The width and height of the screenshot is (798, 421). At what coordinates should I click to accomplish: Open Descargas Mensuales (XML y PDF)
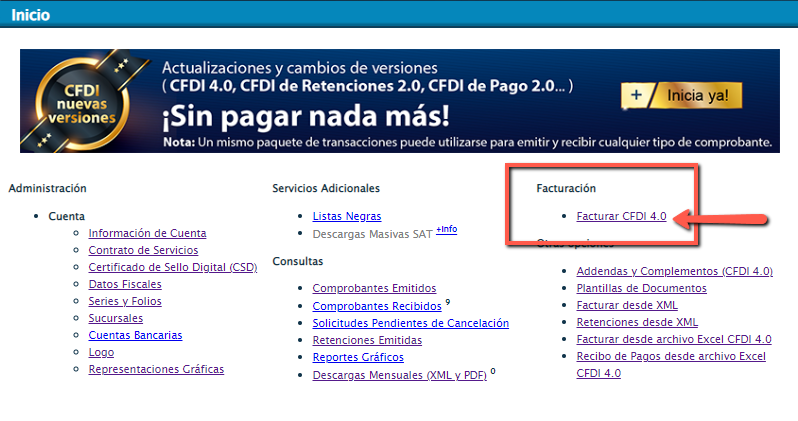(399, 375)
